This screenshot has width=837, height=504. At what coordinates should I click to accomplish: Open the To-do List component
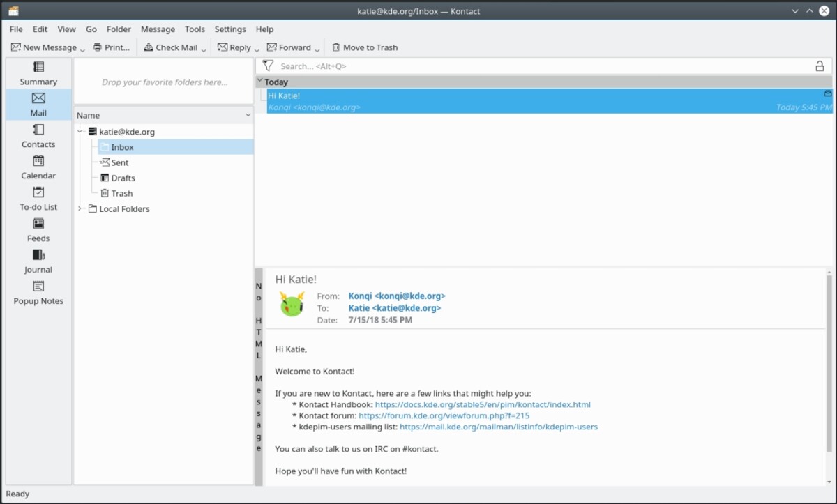[x=38, y=199]
